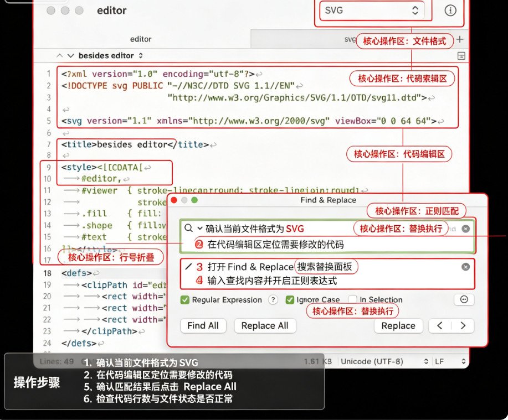Image resolution: width=508 pixels, height=420 pixels.
Task: Click the svg version viewBox line
Action: pyautogui.click(x=249, y=121)
